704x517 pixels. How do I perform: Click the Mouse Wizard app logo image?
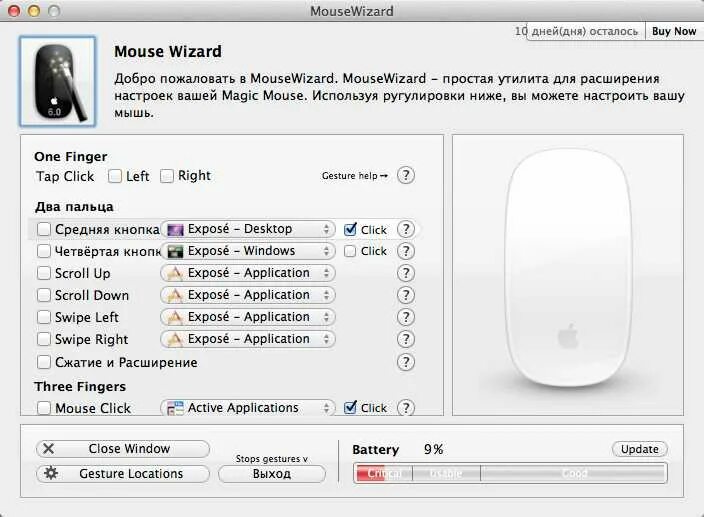[57, 81]
